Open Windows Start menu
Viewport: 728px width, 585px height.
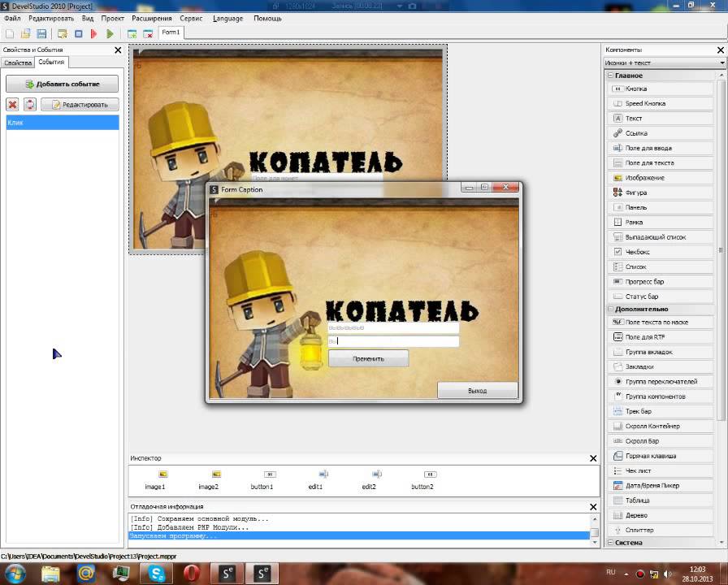pyautogui.click(x=14, y=574)
